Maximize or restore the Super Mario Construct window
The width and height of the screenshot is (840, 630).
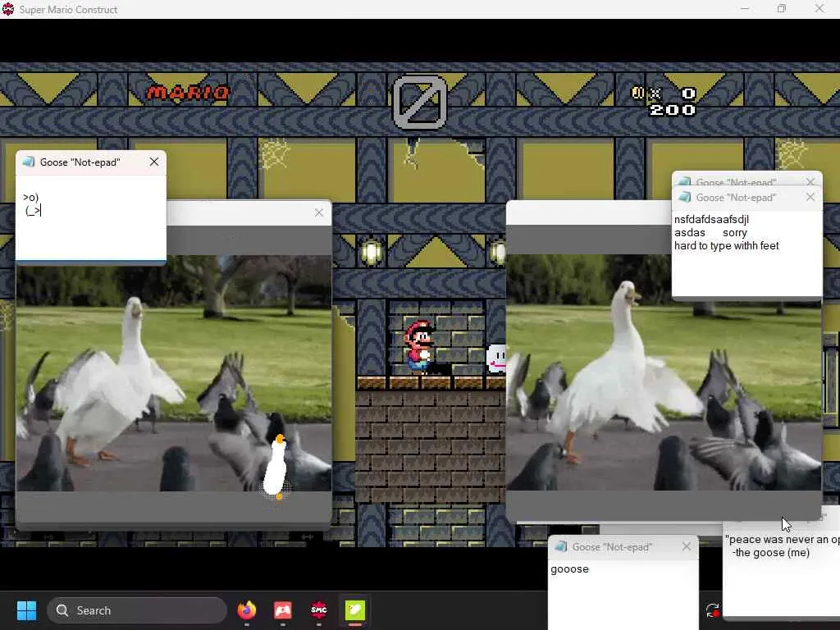pyautogui.click(x=782, y=8)
